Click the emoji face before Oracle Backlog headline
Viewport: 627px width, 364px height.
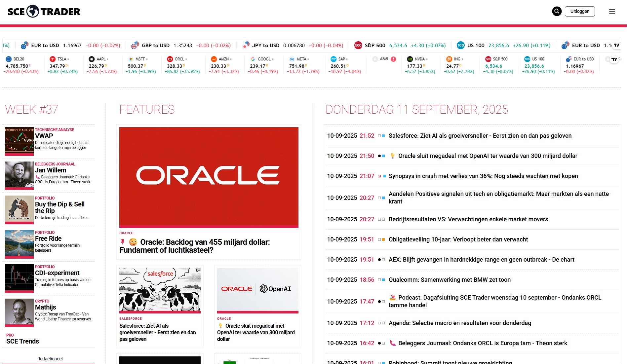click(133, 242)
